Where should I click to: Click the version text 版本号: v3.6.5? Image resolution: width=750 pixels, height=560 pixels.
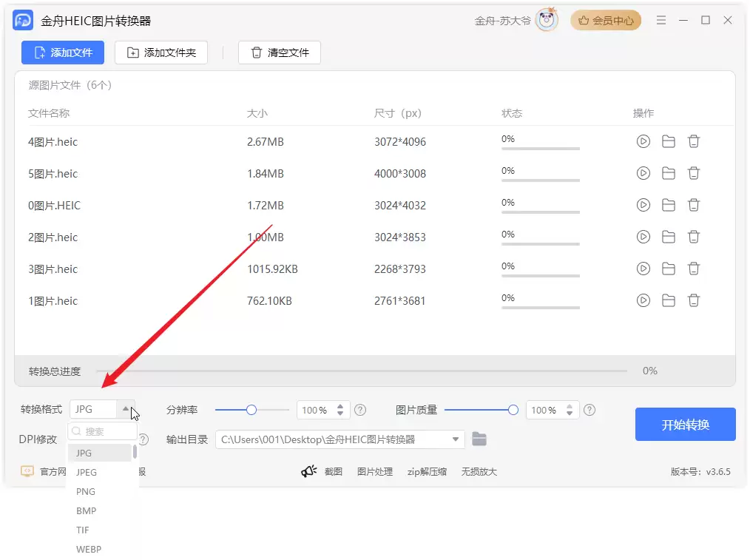pyautogui.click(x=700, y=471)
